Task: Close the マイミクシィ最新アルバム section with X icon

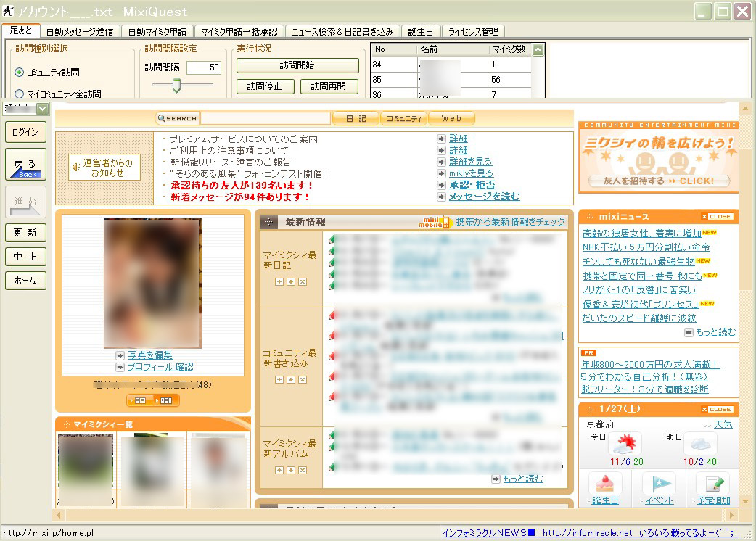Action: tap(303, 470)
